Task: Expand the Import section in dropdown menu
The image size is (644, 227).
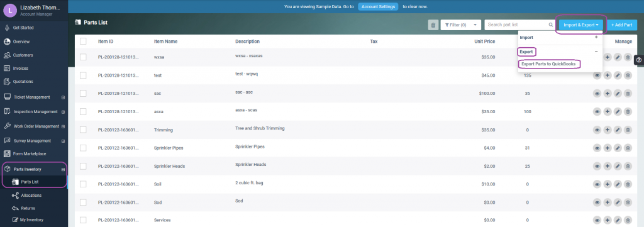Action: click(596, 37)
